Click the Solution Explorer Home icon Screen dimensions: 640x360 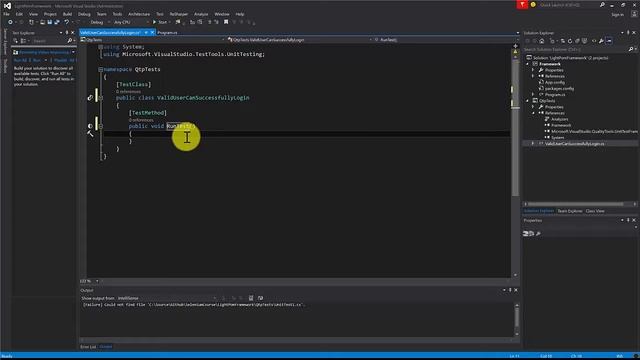pos(542,41)
